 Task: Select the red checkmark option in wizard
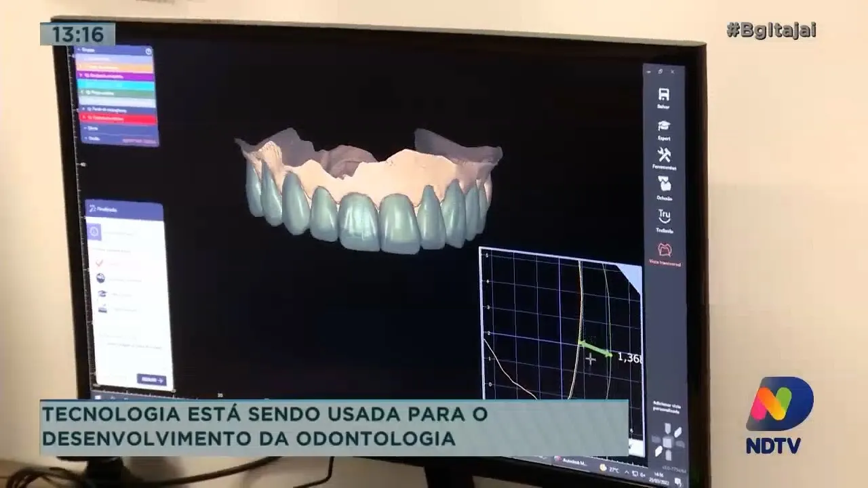click(x=99, y=262)
